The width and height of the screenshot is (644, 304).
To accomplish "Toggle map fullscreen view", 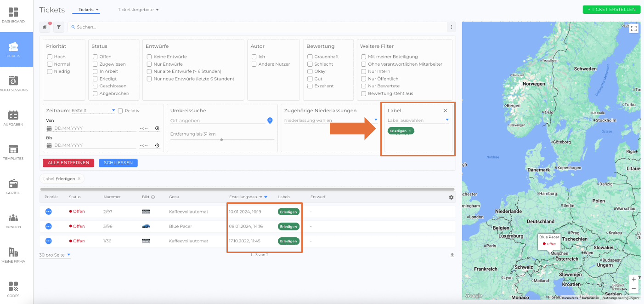I will pos(633,29).
